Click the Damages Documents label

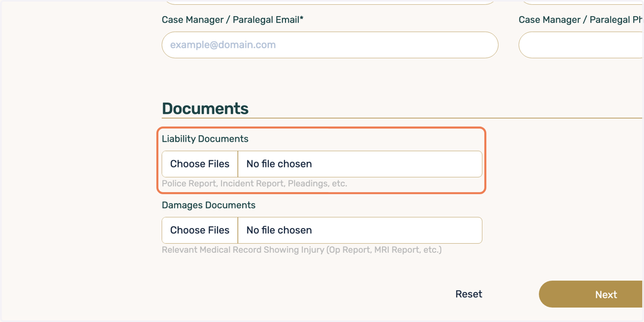coord(209,205)
